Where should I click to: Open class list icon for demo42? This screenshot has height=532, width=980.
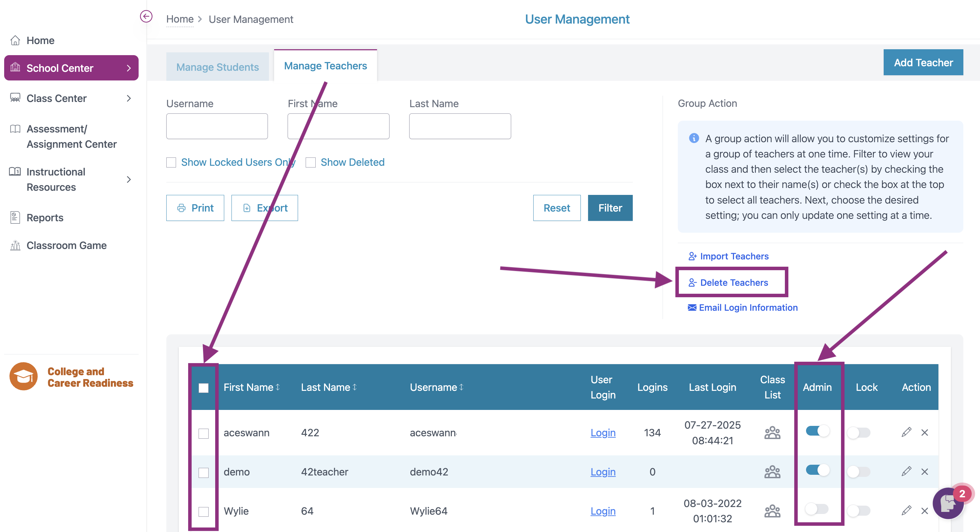(772, 472)
